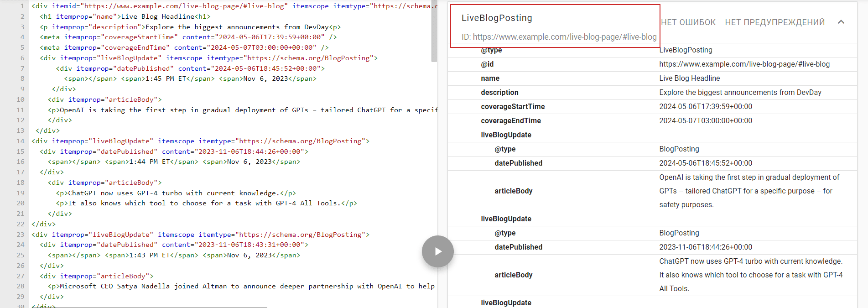Click the НЕТ ОШИБОК label
Viewport: 868px width, 308px height.
[x=688, y=22]
